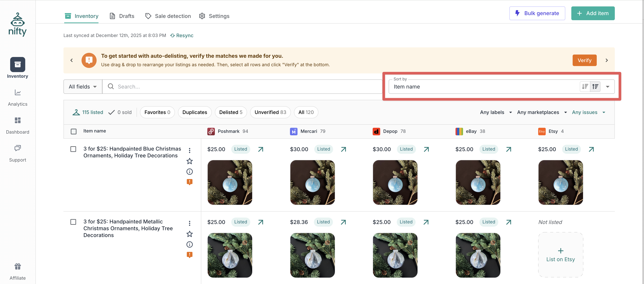Switch to the Drafts tab
This screenshot has width=644, height=284.
[x=122, y=16]
